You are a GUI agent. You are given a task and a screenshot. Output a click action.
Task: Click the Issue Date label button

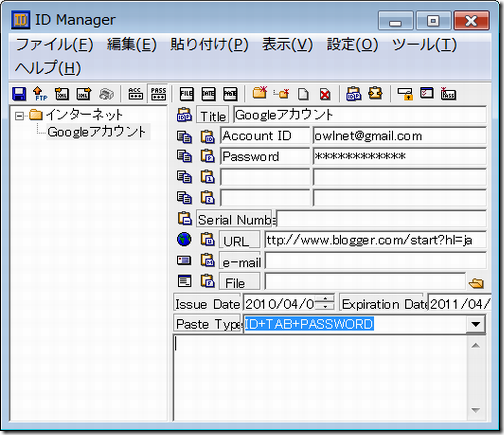[207, 303]
